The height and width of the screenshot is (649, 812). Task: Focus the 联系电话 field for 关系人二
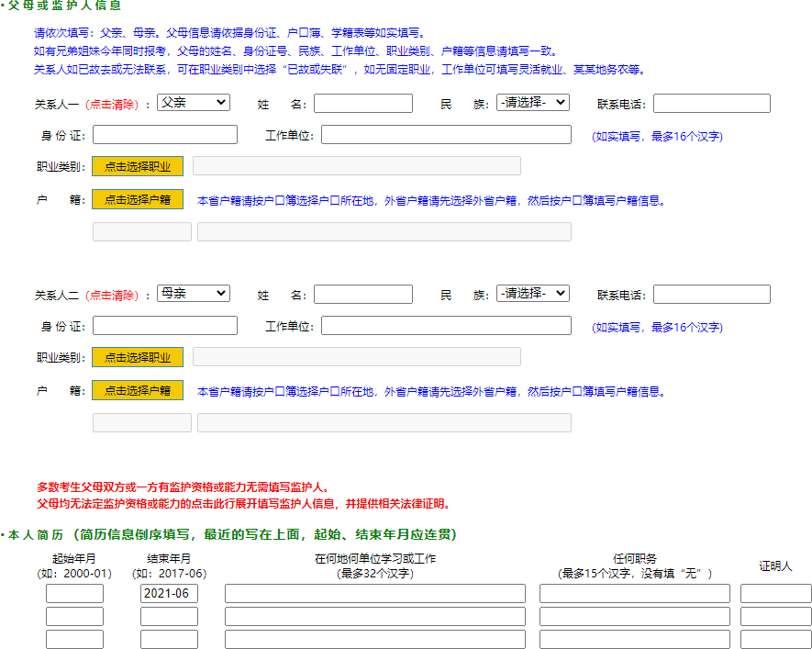pyautogui.click(x=711, y=295)
